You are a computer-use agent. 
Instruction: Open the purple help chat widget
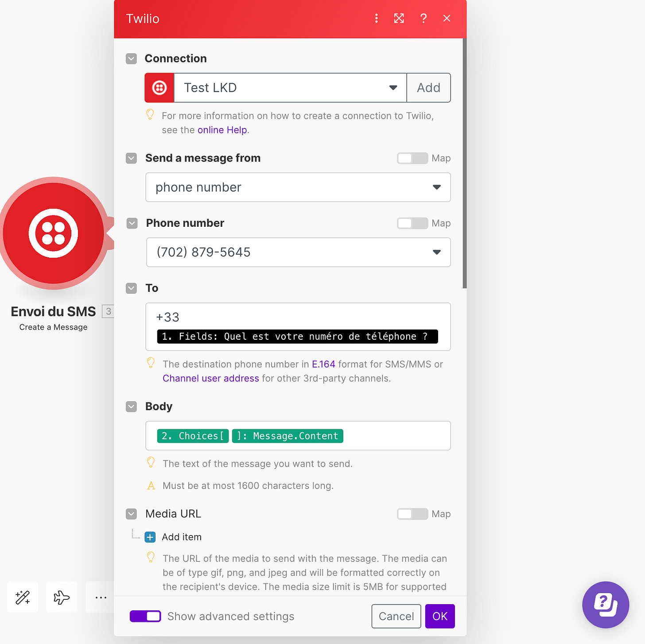pos(606,605)
